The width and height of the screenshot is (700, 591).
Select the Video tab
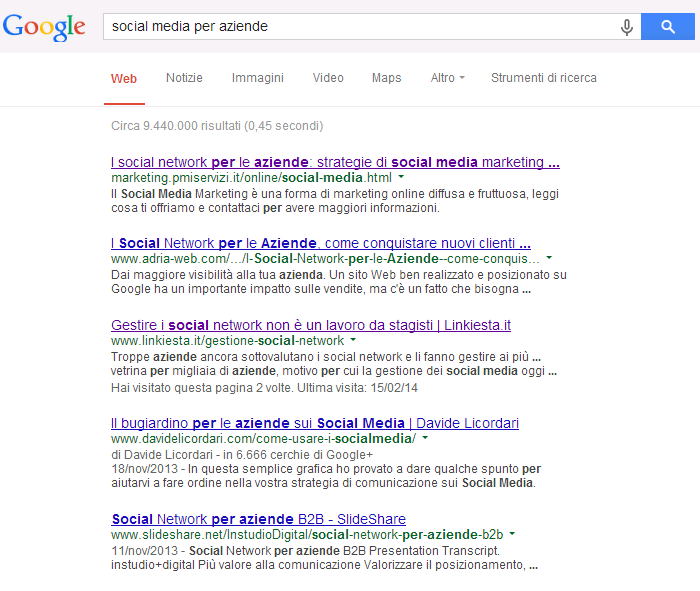(x=328, y=78)
